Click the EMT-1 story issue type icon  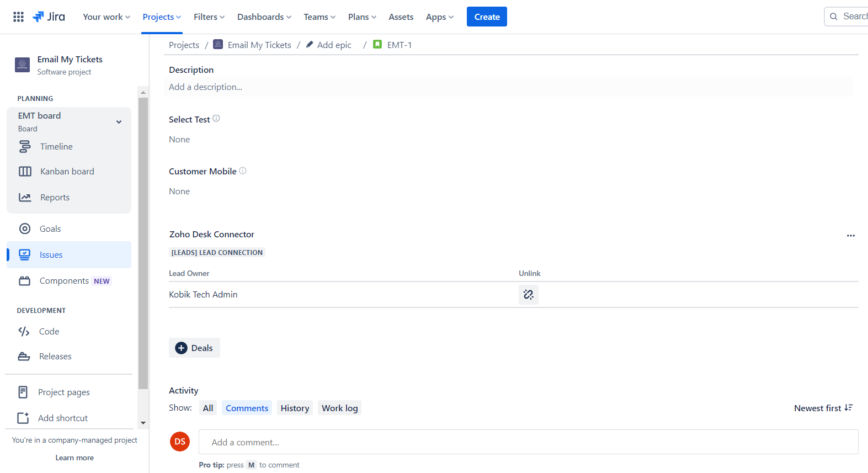click(377, 44)
